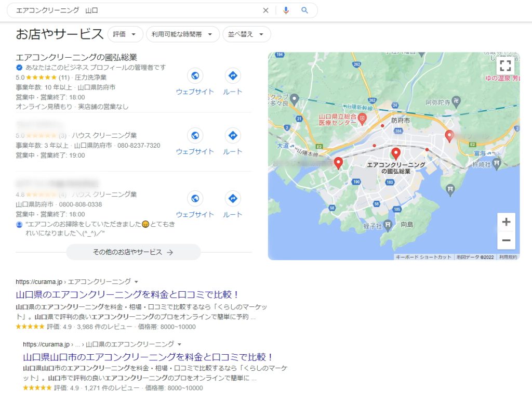Click 5.0 star rating of first listing
Image resolution: width=532 pixels, height=401 pixels.
[43, 77]
